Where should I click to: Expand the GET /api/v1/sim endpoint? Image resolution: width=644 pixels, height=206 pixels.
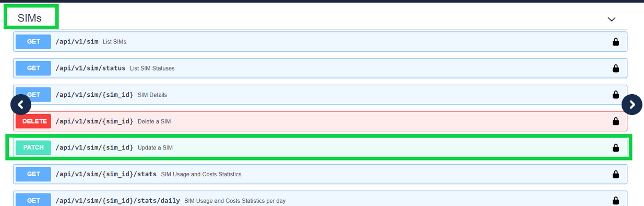[320, 41]
